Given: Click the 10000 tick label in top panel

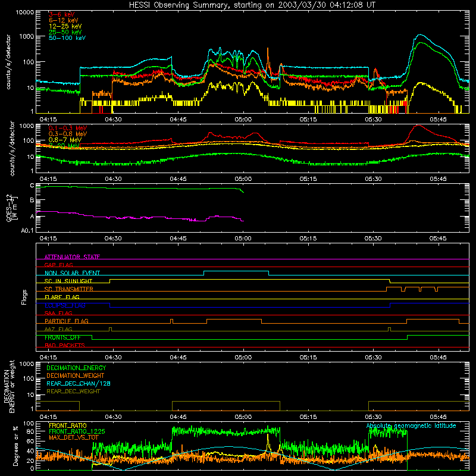Looking at the screenshot, I should [25, 12].
